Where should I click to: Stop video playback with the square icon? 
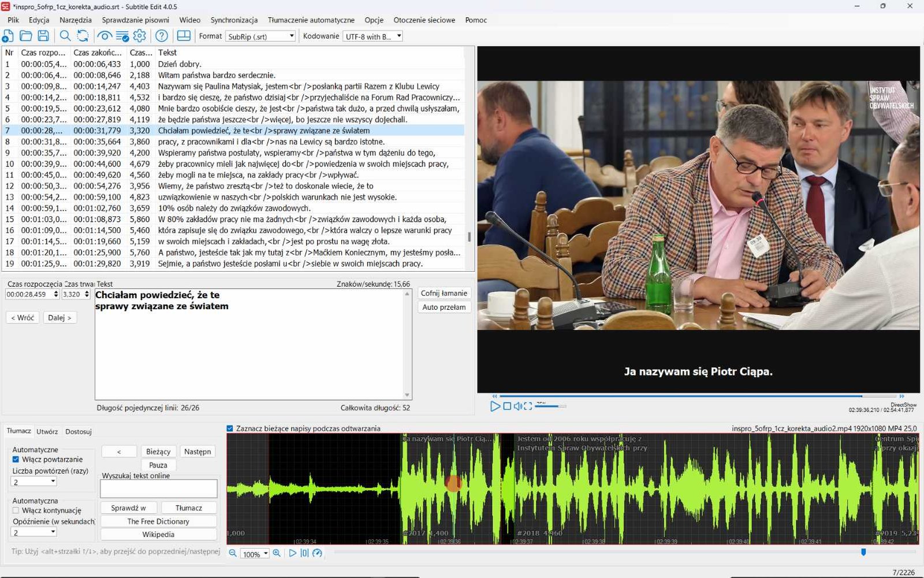click(507, 406)
